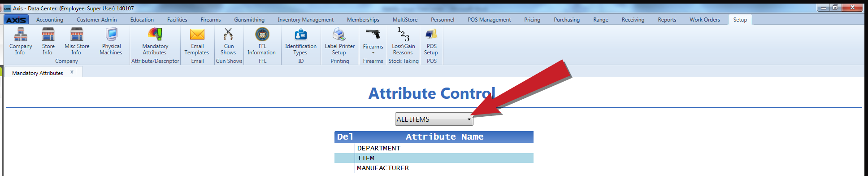
Task: Open Company Info setup
Action: pos(21,41)
